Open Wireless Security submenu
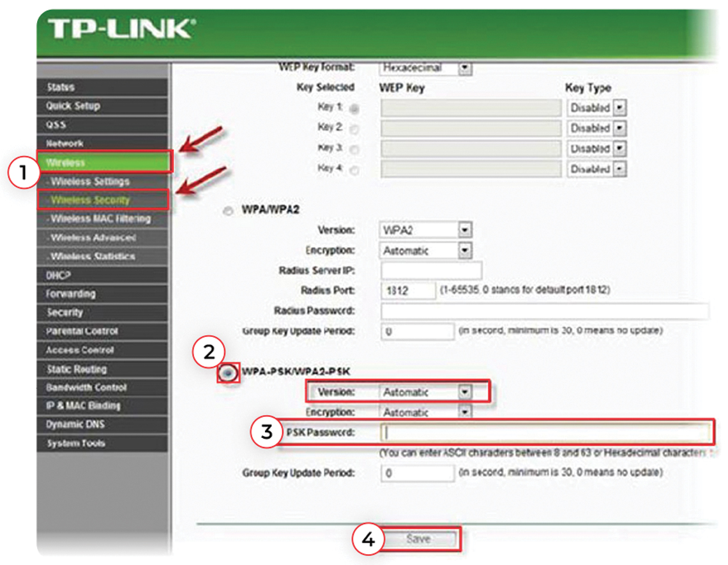Viewport: 728px width, 565px height. click(x=102, y=200)
